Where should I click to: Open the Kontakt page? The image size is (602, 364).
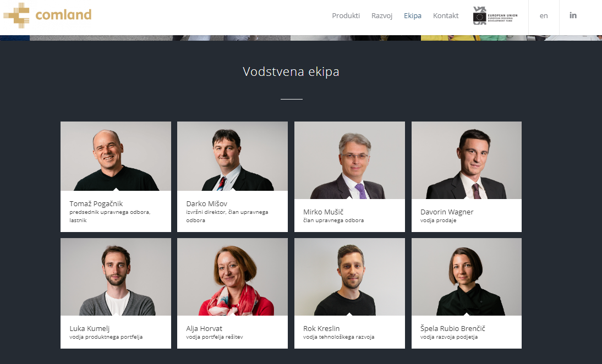point(446,16)
